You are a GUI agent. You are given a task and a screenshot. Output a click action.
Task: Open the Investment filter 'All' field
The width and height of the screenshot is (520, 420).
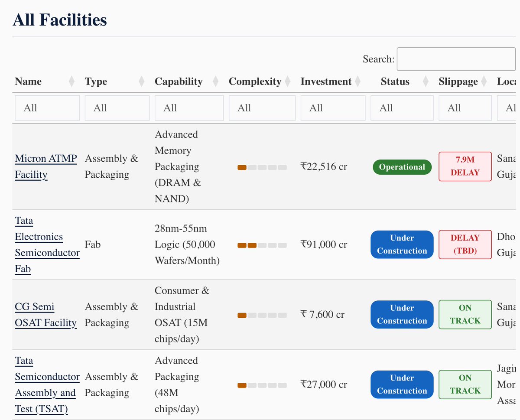pos(333,108)
